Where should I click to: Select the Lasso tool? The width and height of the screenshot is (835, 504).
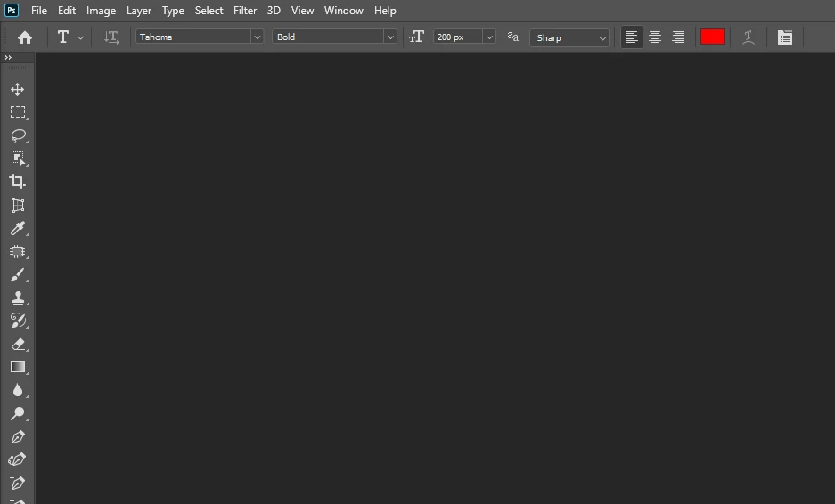(x=18, y=135)
